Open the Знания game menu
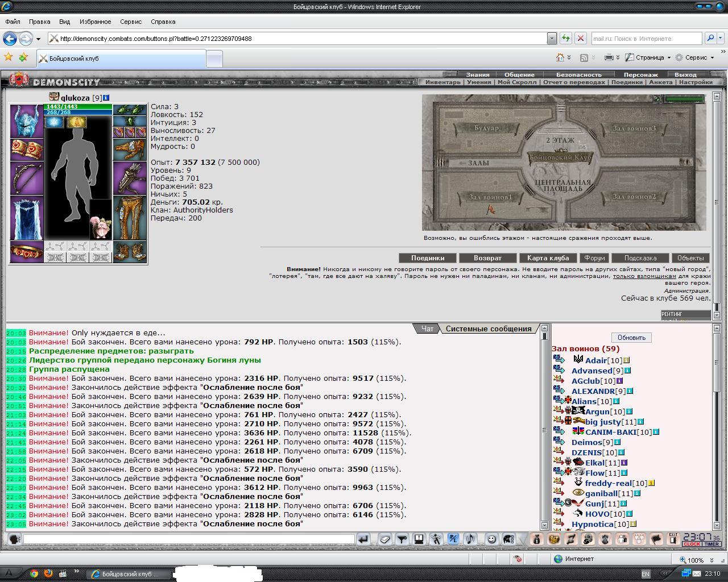This screenshot has width=728, height=582. click(x=478, y=74)
